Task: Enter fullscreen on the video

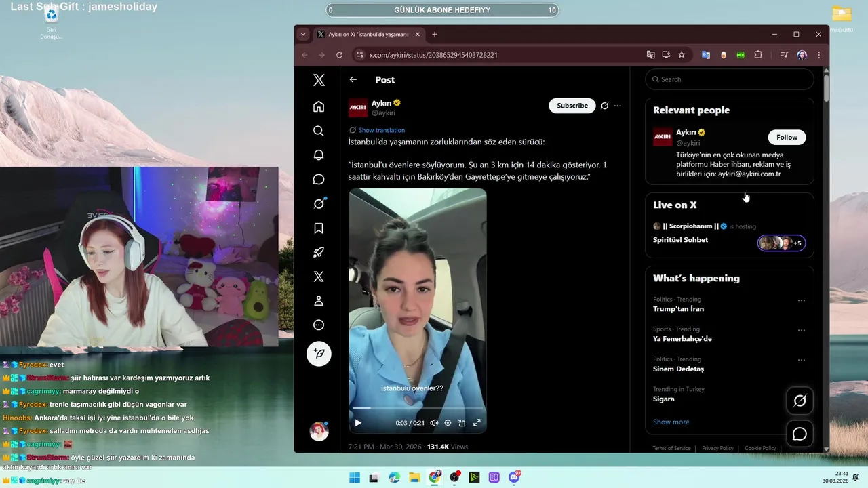Action: click(477, 423)
